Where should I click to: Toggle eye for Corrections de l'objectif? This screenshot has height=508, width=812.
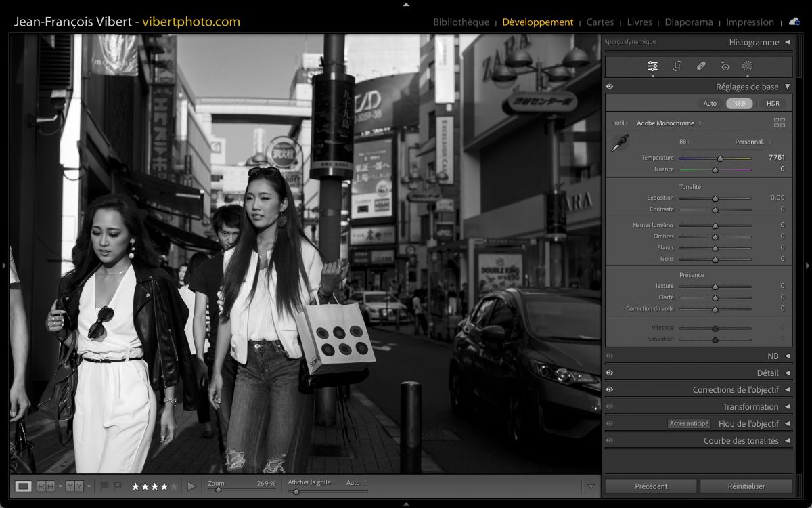point(610,389)
